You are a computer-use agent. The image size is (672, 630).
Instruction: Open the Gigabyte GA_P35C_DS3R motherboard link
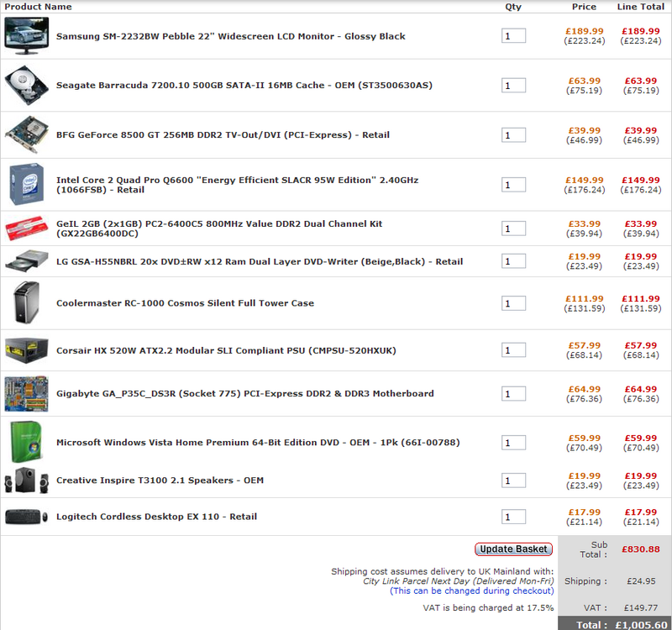(x=245, y=393)
